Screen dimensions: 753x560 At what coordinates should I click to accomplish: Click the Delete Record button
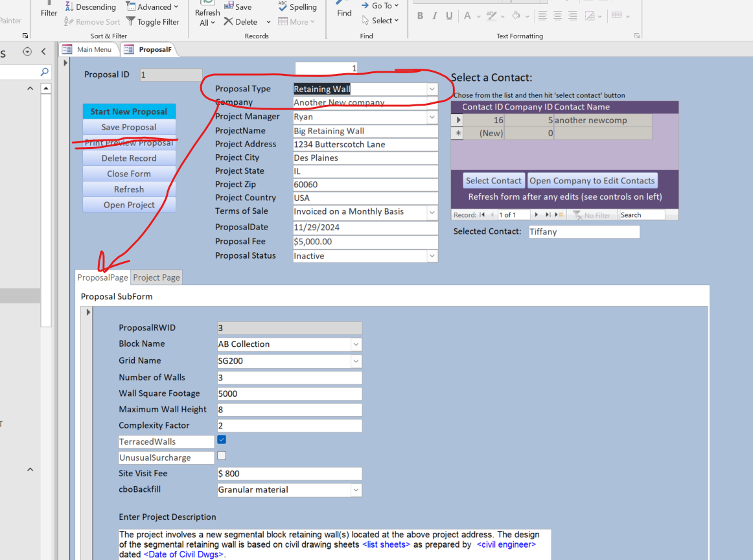pos(129,158)
